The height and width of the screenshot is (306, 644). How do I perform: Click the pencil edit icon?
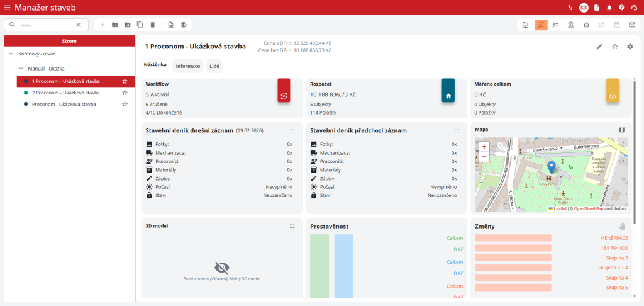point(599,47)
